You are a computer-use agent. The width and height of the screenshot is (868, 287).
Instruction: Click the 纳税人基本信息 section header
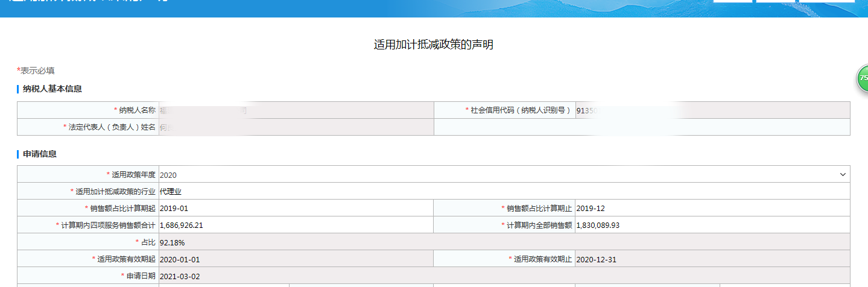52,89
